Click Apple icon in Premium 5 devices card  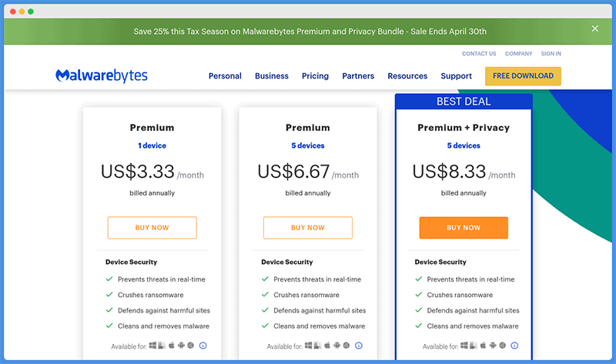327,346
